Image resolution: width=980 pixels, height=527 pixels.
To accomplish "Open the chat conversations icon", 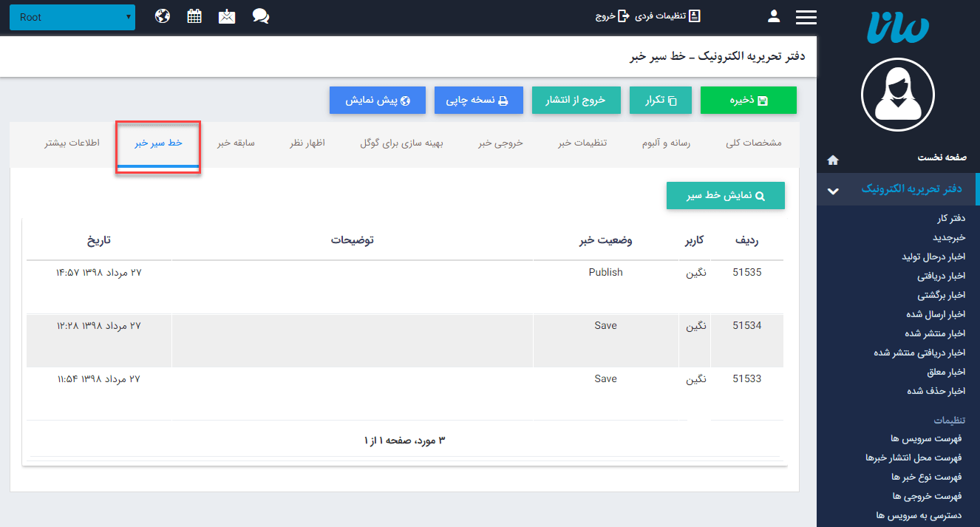I will point(260,16).
